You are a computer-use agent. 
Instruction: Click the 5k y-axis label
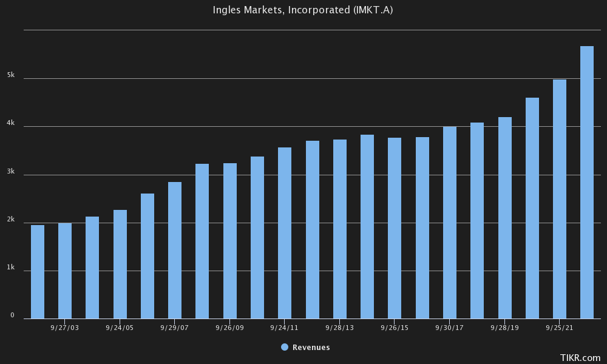click(11, 75)
